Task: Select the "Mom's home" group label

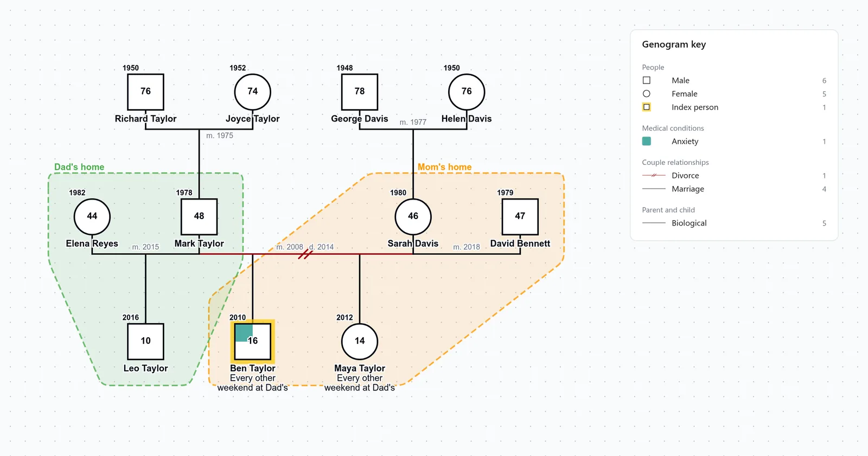Action: (444, 167)
